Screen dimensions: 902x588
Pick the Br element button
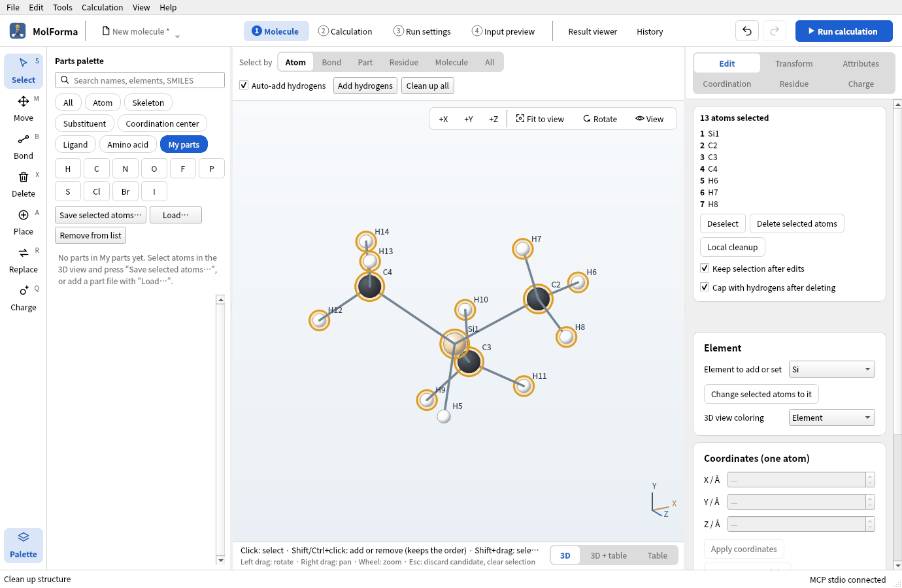(125, 191)
